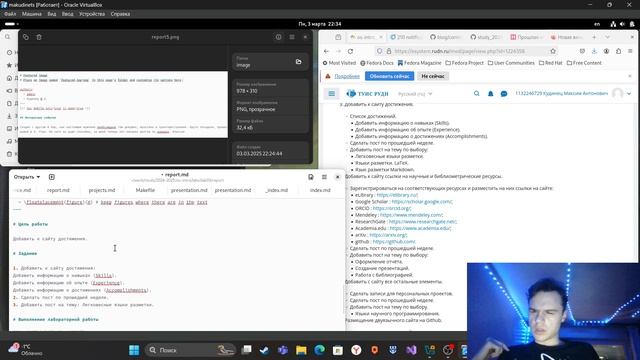This screenshot has width=640, height=360.
Task: Open Music icon in file manager sidebar
Action: 9,141
